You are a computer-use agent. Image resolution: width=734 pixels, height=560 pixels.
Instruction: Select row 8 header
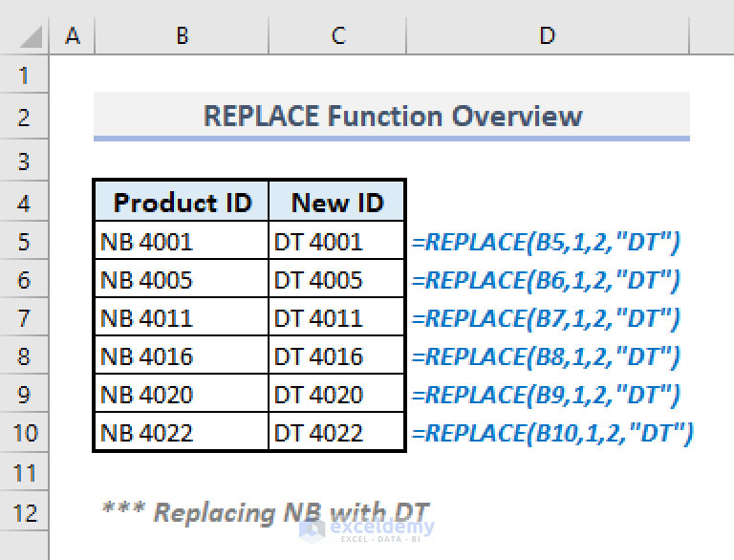click(24, 355)
